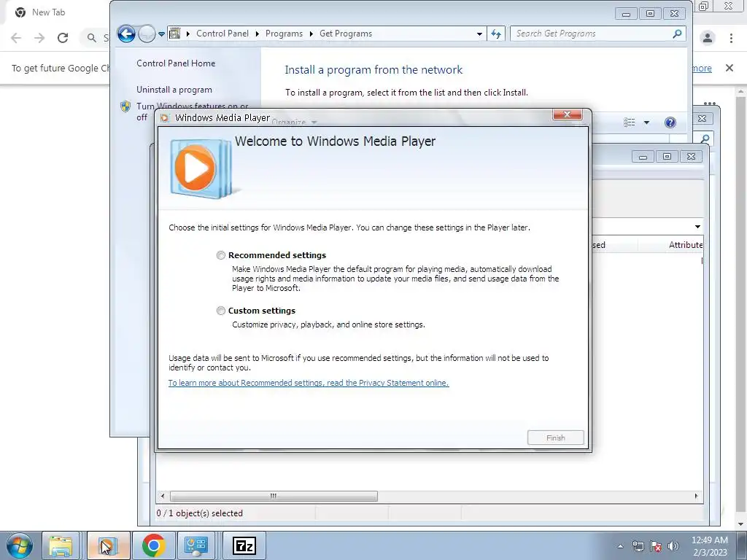Select the New Tab tab in Chrome

48,12
